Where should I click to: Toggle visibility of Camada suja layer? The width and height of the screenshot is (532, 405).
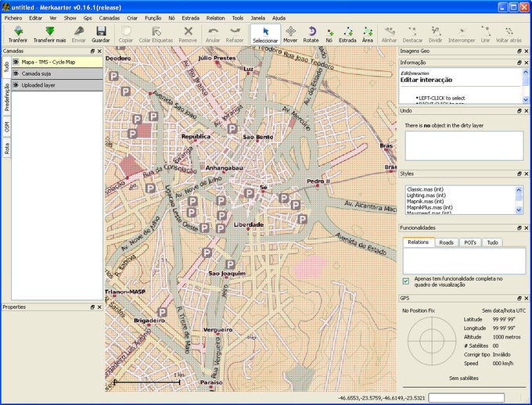(x=16, y=73)
